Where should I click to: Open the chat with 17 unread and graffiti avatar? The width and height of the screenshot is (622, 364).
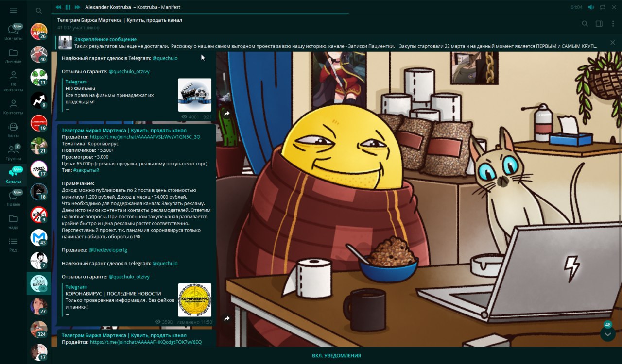tap(39, 169)
